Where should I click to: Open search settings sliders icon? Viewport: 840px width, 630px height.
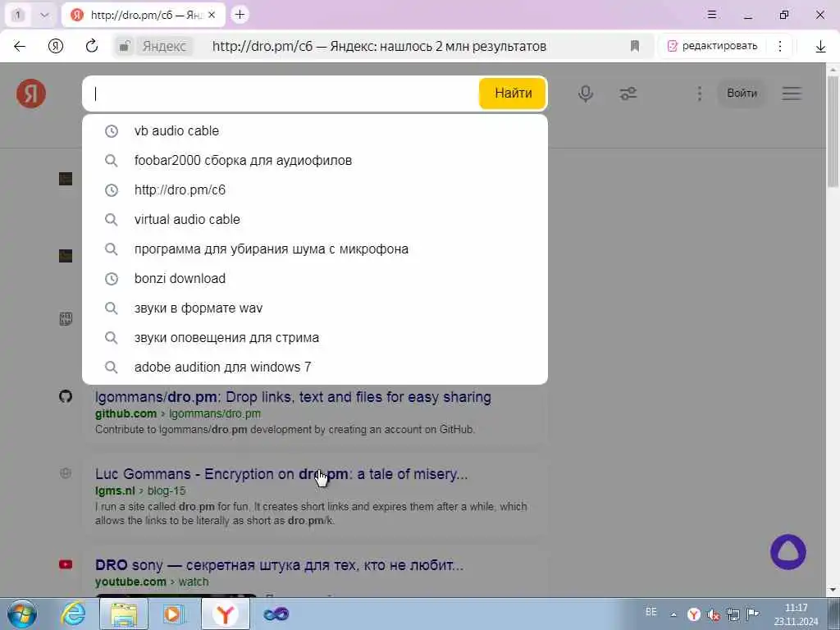pyautogui.click(x=628, y=94)
